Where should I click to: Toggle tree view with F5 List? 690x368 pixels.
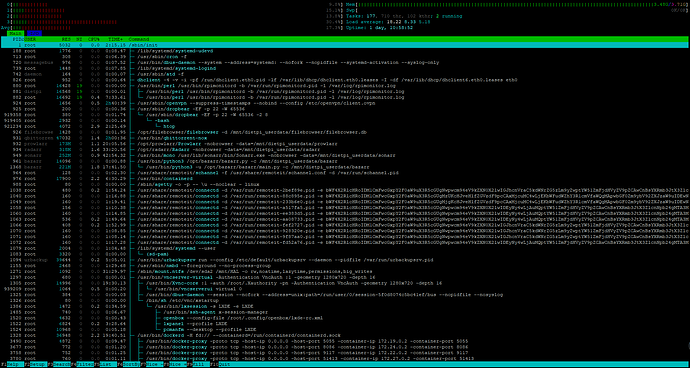[x=108, y=364]
